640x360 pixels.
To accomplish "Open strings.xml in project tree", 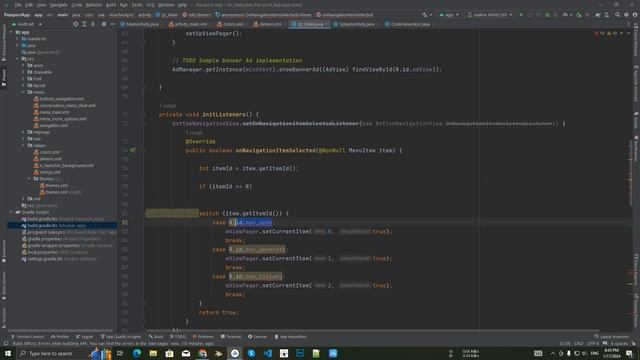I will (x=47, y=172).
